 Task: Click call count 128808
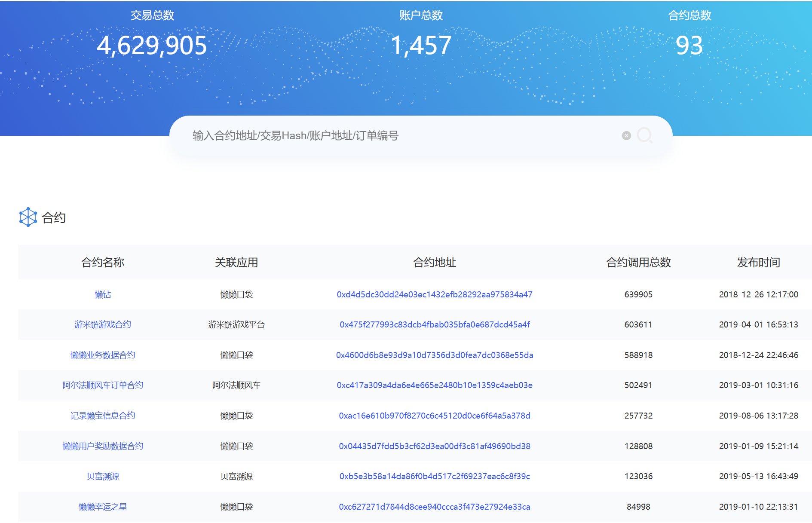[x=638, y=446]
